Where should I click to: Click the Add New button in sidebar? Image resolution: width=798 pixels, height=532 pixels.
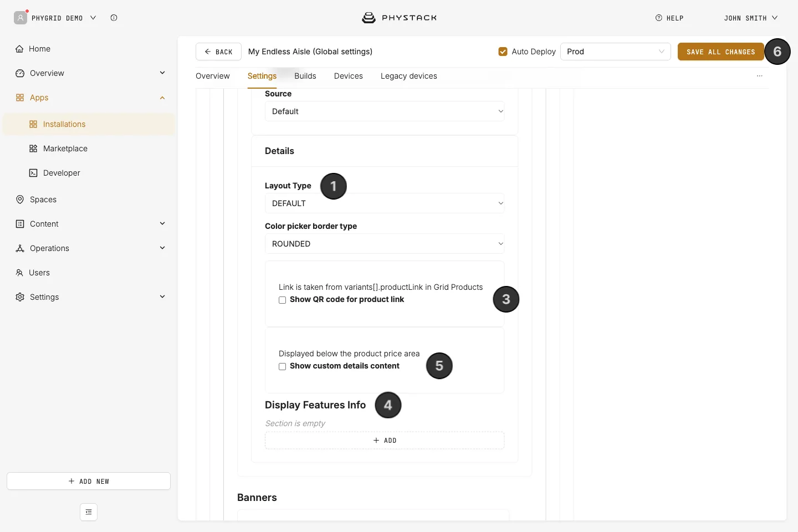(89, 481)
